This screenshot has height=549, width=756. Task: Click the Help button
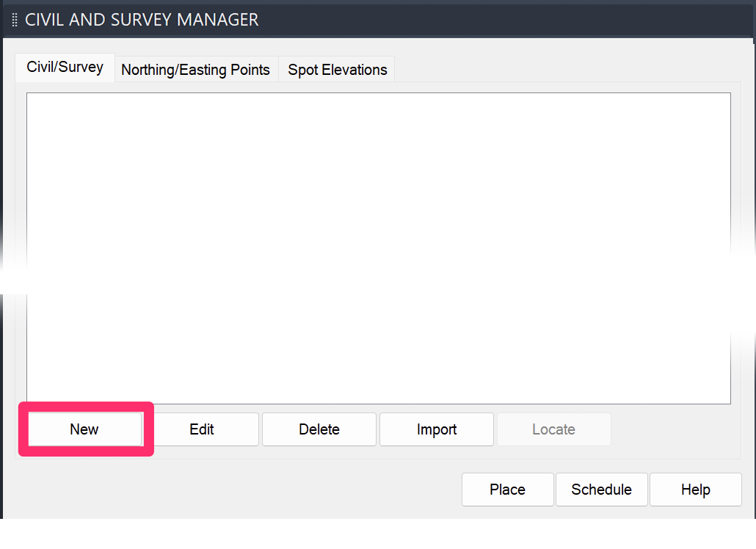(695, 490)
